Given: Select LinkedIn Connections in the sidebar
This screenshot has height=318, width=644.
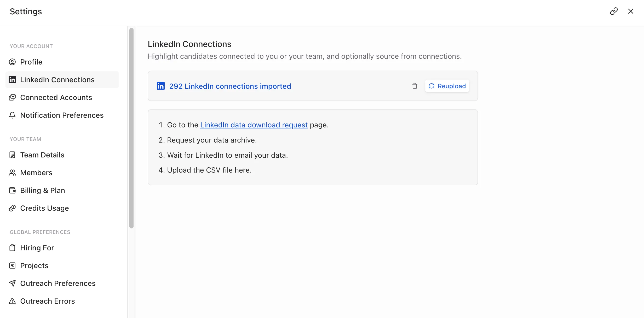Looking at the screenshot, I should 62,80.
